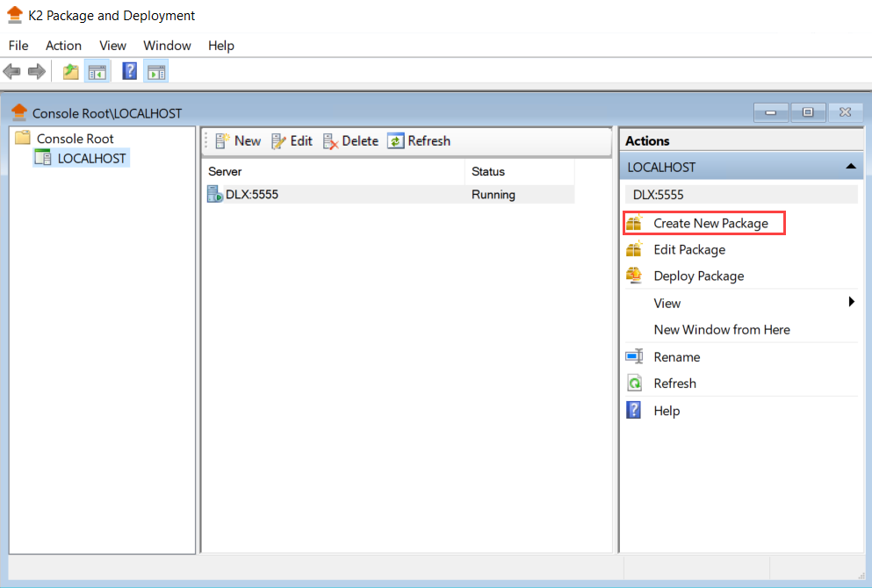Click the Forward arrow in the toolbar
The image size is (872, 588).
(x=36, y=72)
